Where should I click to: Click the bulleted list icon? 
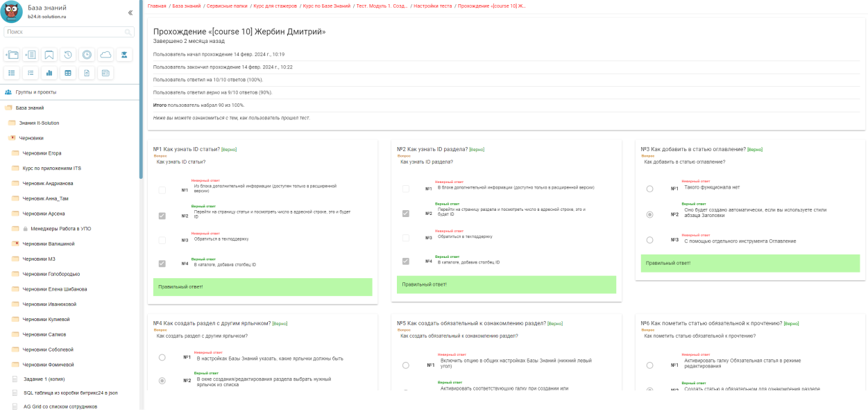(x=12, y=73)
